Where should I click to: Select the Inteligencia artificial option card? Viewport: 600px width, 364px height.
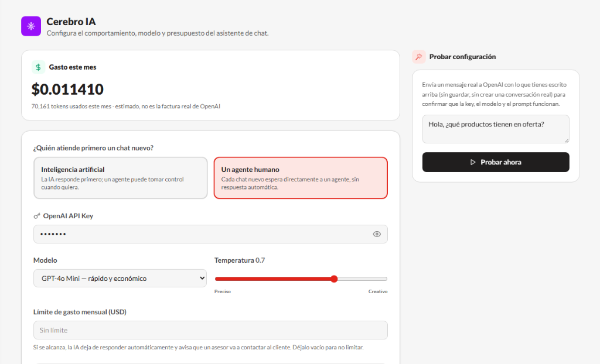click(x=121, y=178)
